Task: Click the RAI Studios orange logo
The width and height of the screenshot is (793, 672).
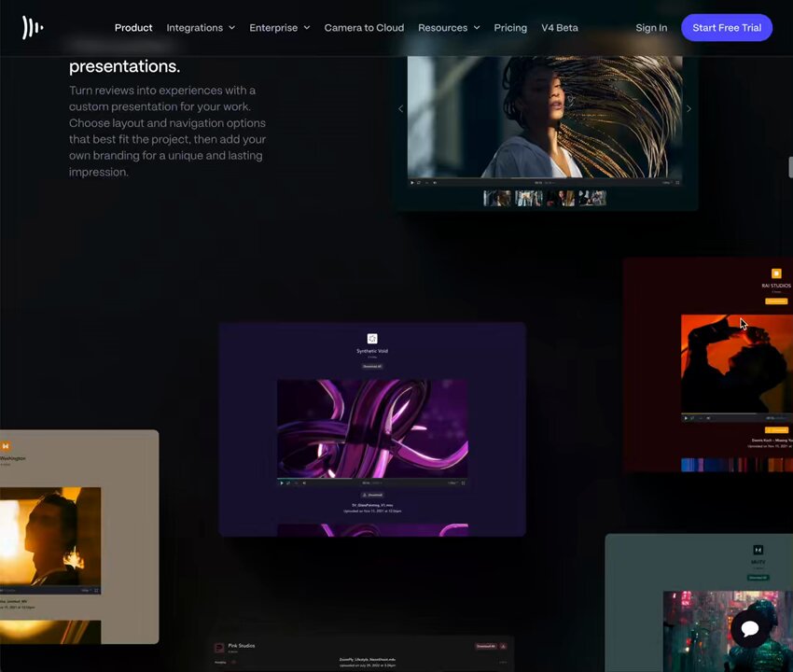Action: pyautogui.click(x=776, y=273)
